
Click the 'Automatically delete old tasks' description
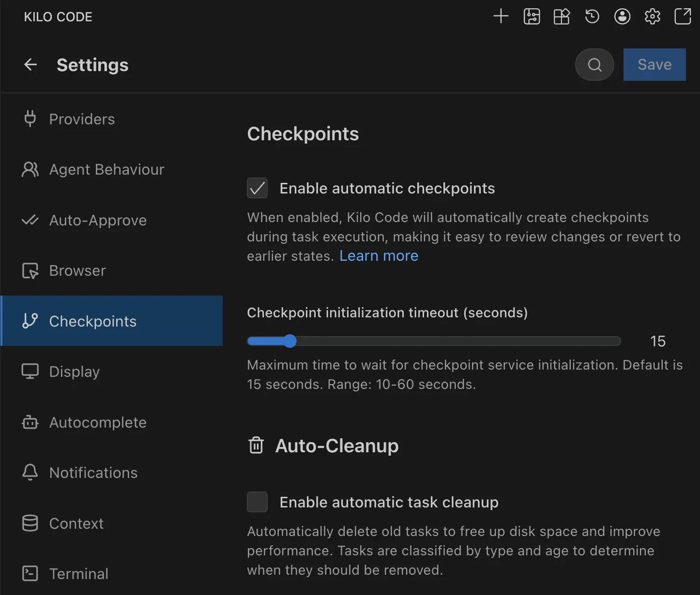(454, 550)
